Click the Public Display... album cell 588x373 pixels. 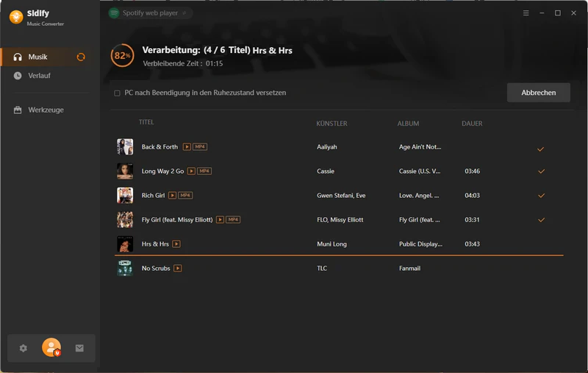coord(420,244)
